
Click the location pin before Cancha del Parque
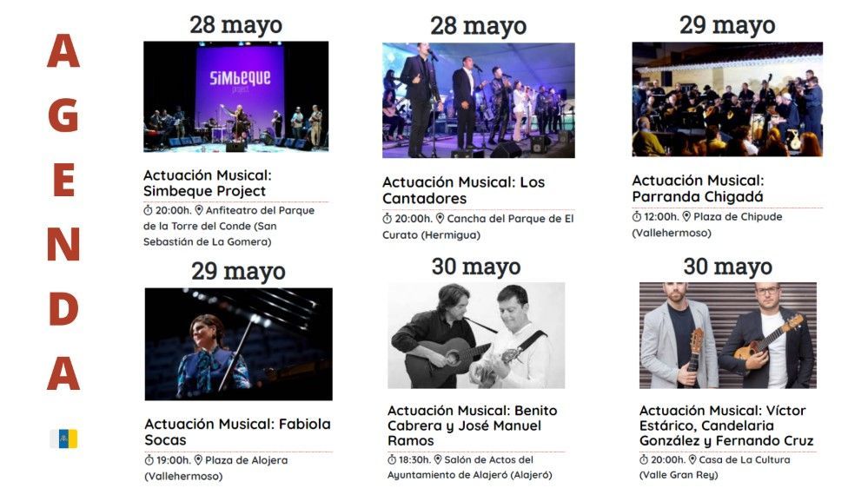(440, 219)
